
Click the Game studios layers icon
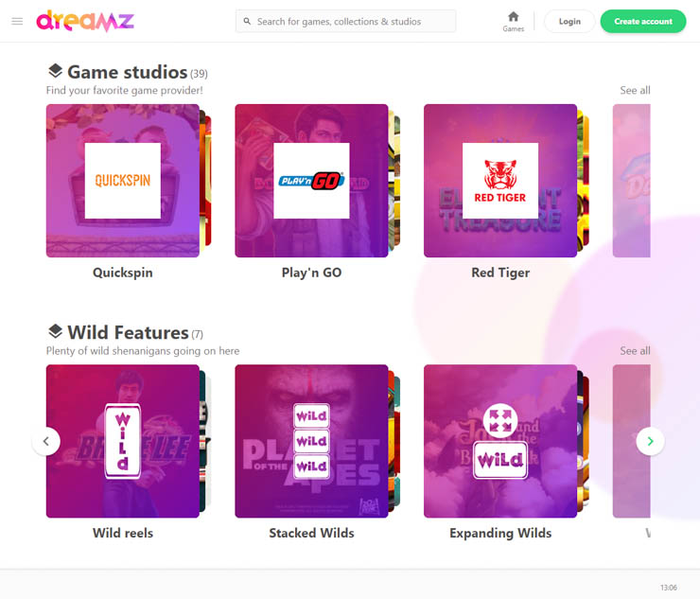pyautogui.click(x=56, y=71)
